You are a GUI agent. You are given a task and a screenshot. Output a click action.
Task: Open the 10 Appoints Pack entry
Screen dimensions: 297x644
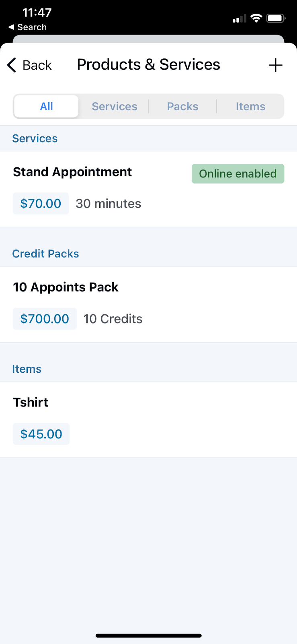(x=66, y=287)
